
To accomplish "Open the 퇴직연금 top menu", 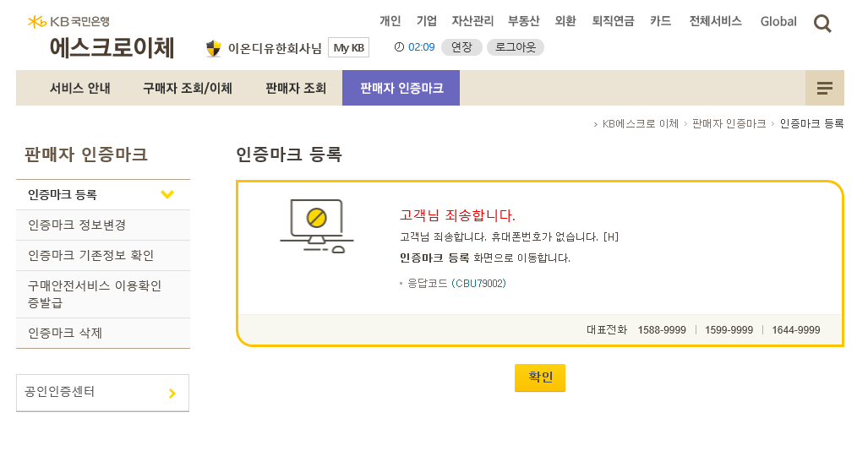I will (614, 21).
